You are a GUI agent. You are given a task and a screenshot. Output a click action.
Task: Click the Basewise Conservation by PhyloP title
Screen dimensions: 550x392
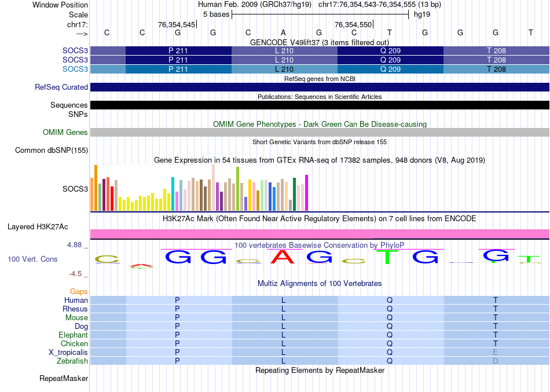click(320, 245)
